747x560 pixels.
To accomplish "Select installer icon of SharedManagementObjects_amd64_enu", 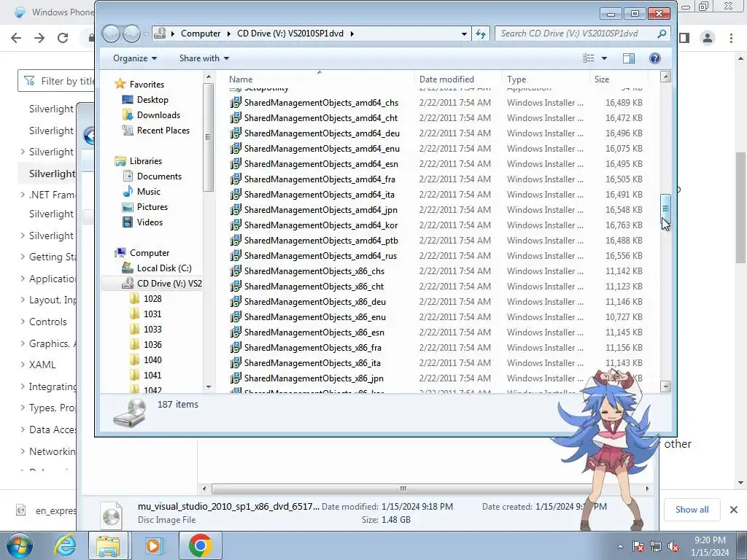I will coord(236,149).
